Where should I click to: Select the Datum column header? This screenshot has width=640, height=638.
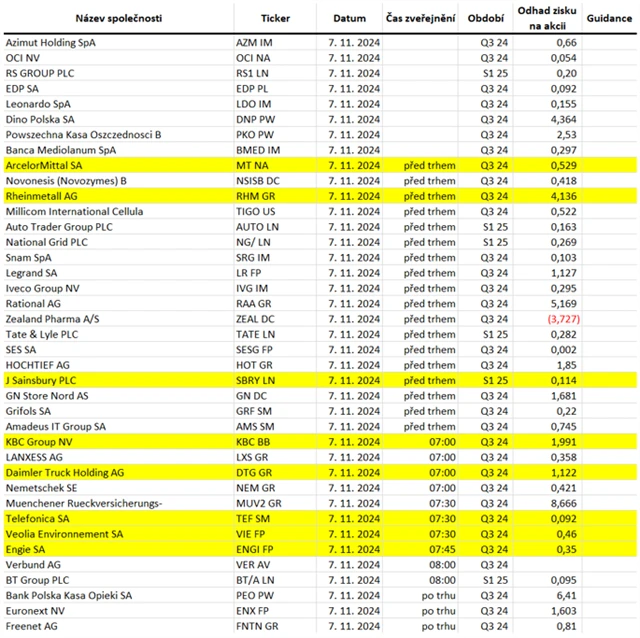click(349, 18)
